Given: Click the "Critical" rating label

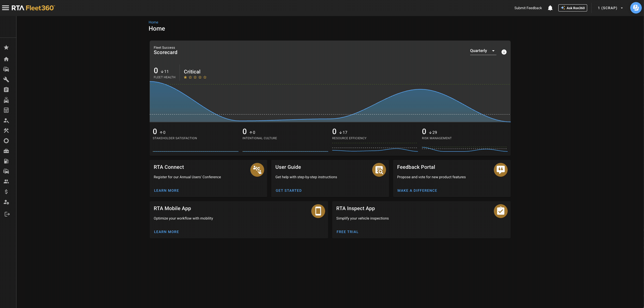Looking at the screenshot, I should [x=192, y=72].
